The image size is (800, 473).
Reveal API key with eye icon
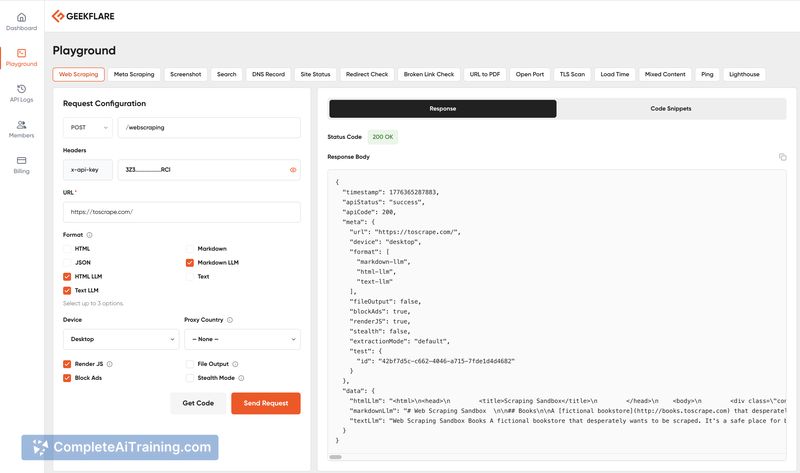[x=293, y=170]
